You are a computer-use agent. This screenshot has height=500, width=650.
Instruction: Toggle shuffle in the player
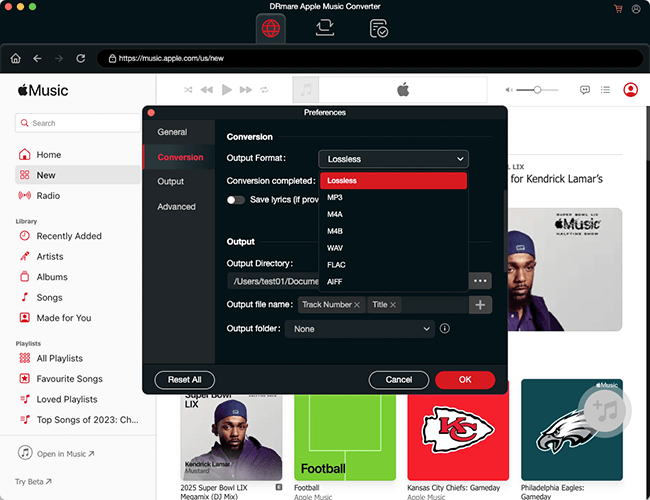coord(188,90)
